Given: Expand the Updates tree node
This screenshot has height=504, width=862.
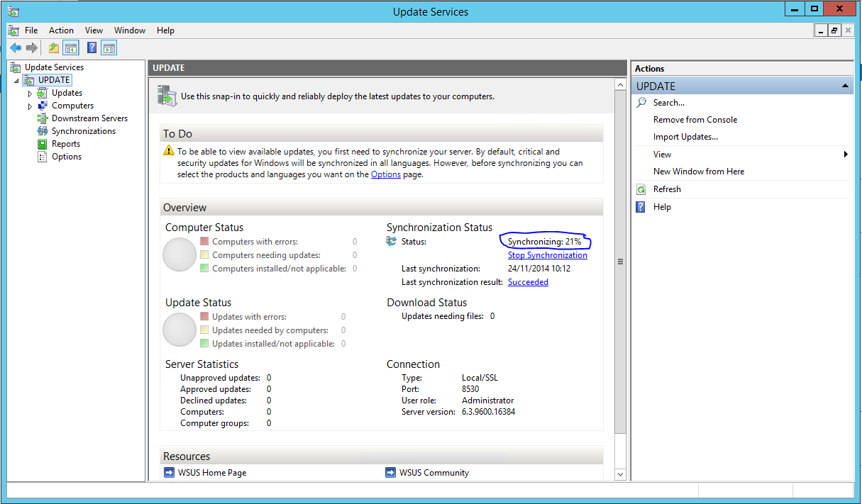Looking at the screenshot, I should pos(30,93).
